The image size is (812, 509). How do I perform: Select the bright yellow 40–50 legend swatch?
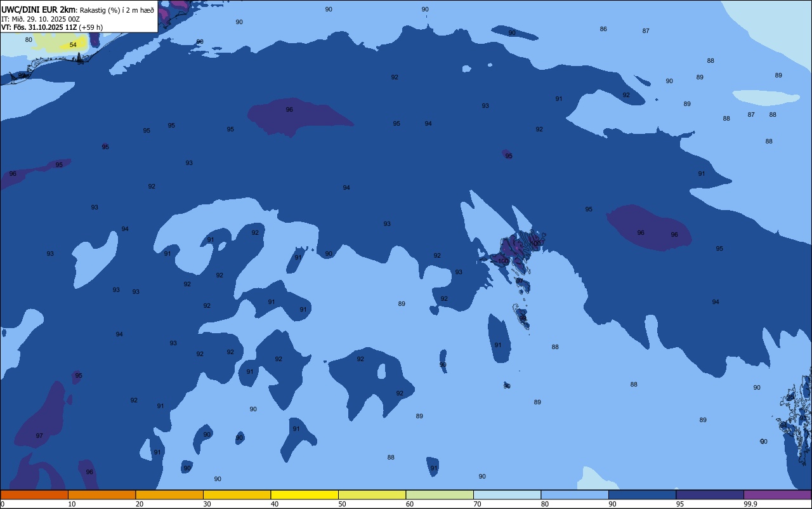click(304, 494)
